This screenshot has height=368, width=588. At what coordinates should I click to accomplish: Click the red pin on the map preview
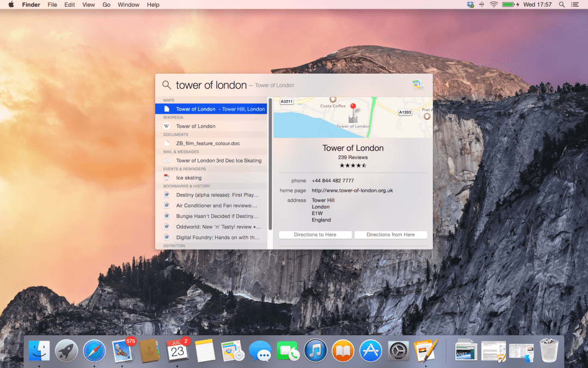(x=353, y=107)
